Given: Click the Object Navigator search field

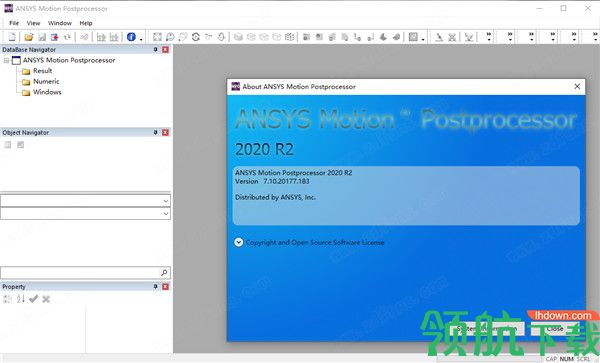Looking at the screenshot, I should [85, 272].
